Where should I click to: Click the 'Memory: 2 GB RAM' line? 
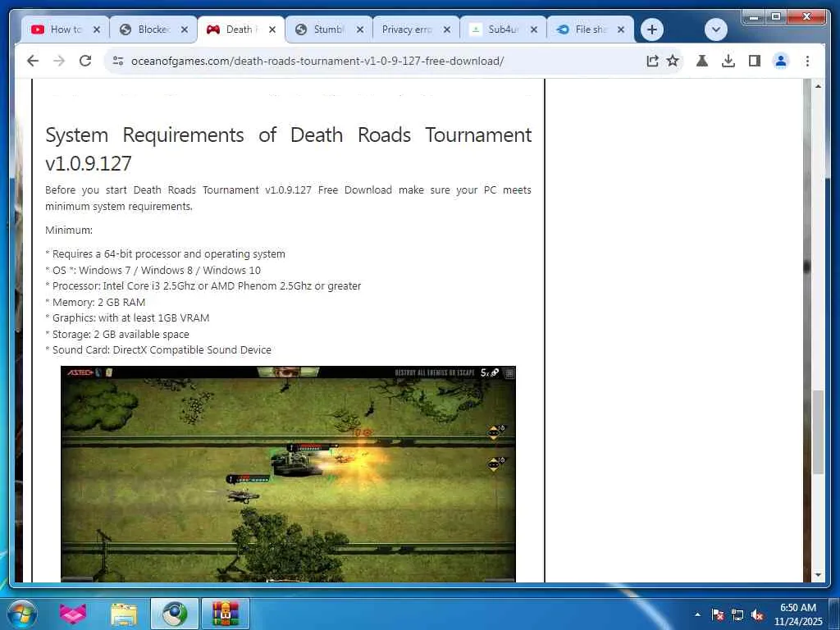tap(95, 302)
